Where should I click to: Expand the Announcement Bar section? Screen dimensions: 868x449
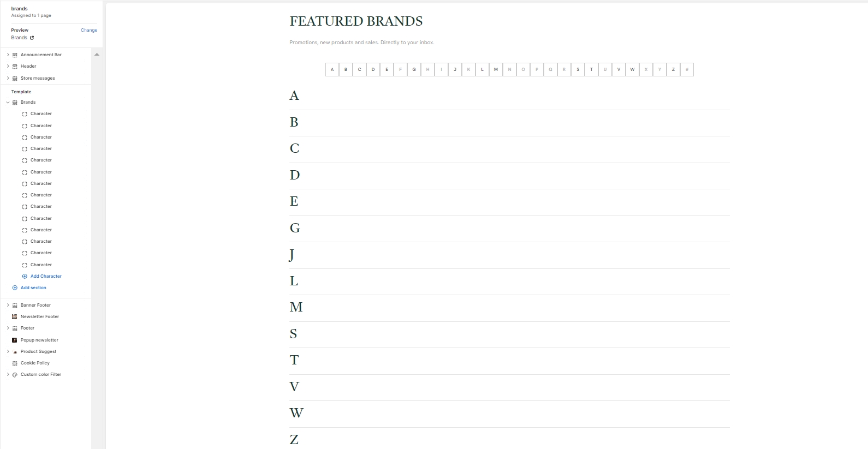(8, 55)
